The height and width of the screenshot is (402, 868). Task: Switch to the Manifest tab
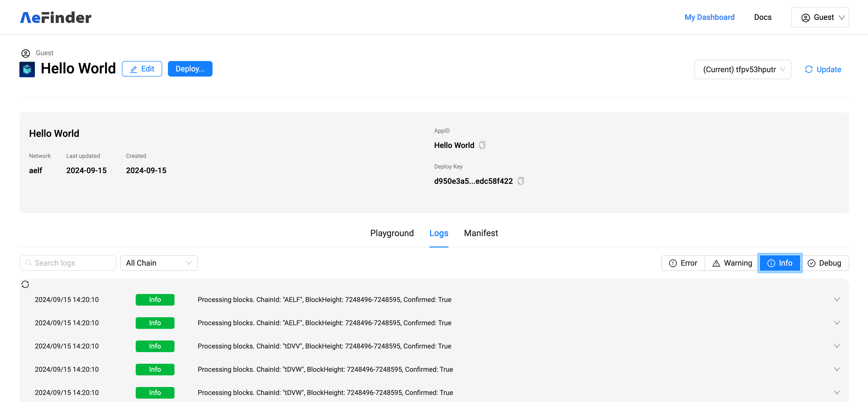click(481, 233)
